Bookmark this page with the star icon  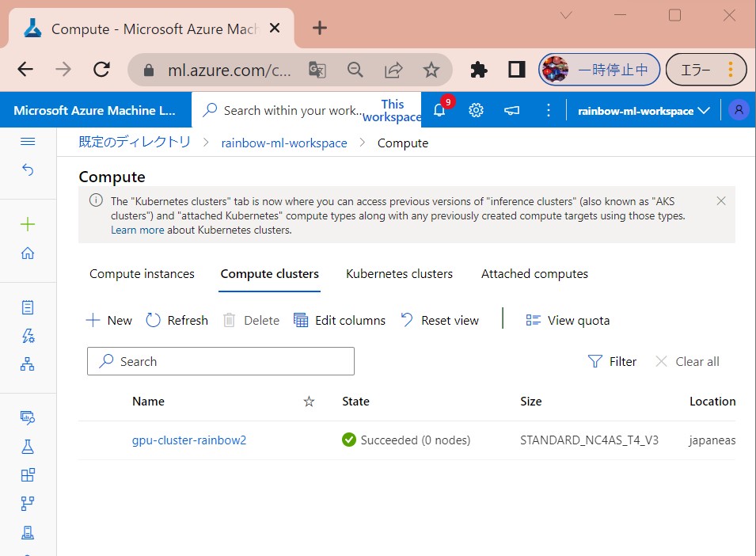431,70
